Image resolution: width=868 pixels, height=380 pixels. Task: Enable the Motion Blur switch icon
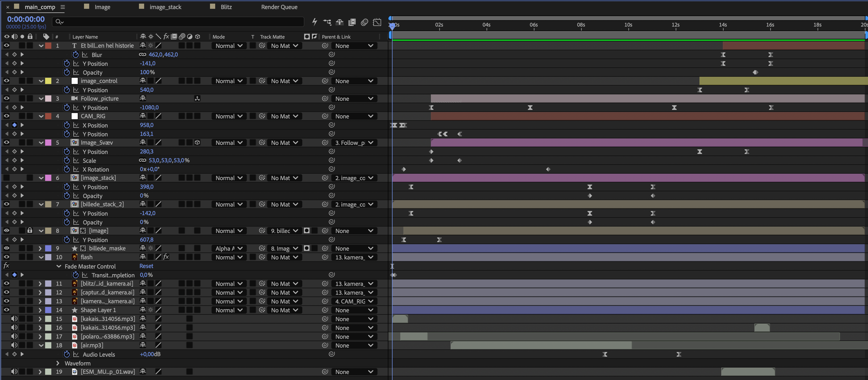coord(364,22)
